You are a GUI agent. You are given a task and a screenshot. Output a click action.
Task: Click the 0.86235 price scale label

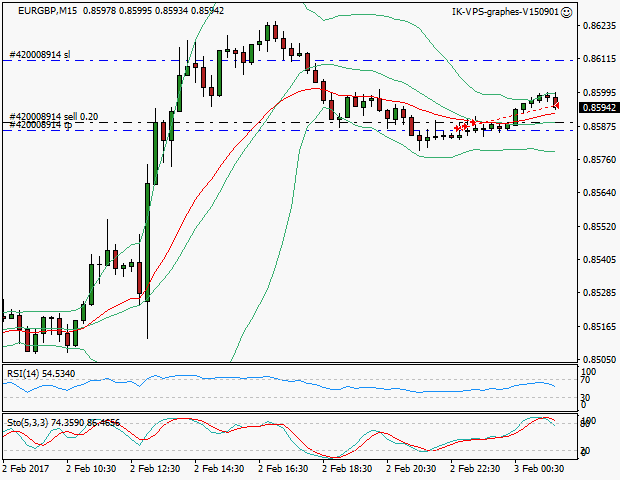[x=597, y=26]
